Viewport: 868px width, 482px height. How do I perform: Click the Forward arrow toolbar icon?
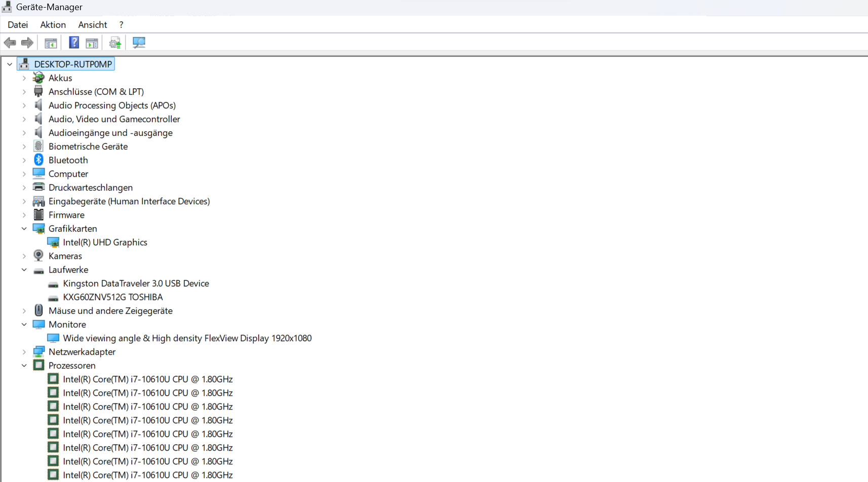tap(27, 43)
